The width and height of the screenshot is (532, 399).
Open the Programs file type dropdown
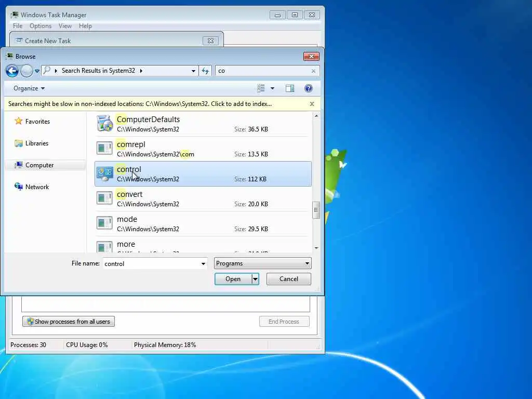262,263
